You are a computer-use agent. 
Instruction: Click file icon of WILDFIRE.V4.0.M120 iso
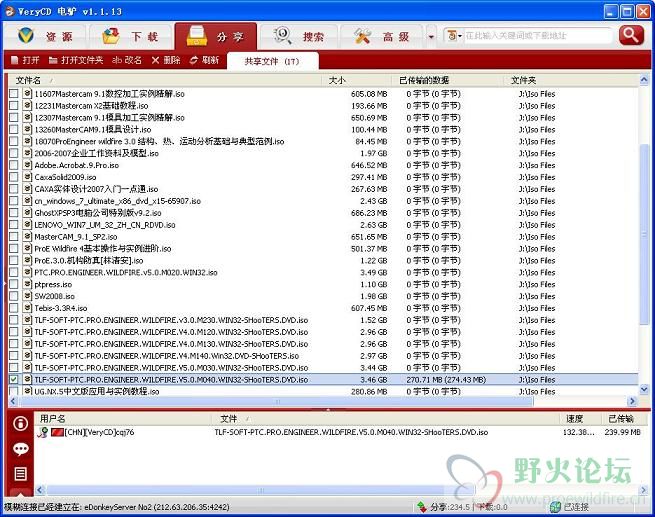(27, 332)
